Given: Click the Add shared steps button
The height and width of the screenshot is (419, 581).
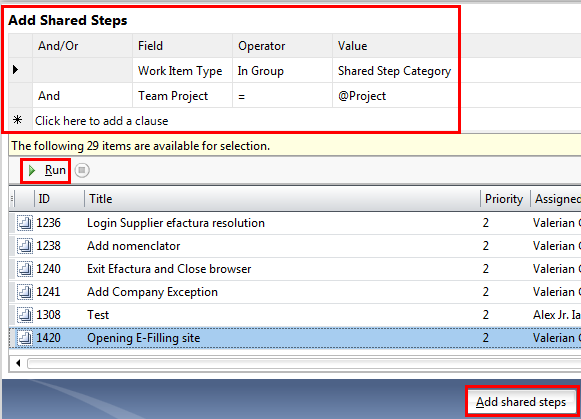Looking at the screenshot, I should pos(521,402).
